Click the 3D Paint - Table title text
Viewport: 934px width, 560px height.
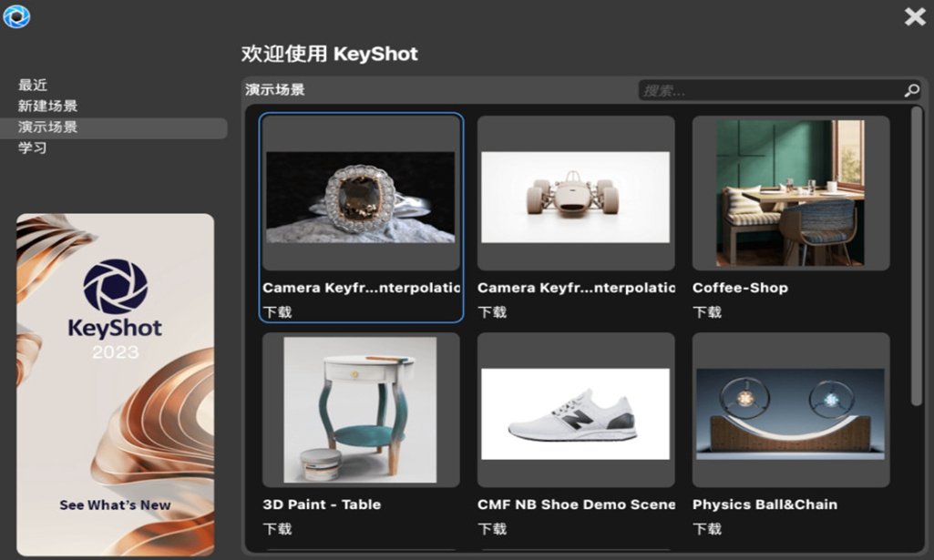pyautogui.click(x=322, y=504)
